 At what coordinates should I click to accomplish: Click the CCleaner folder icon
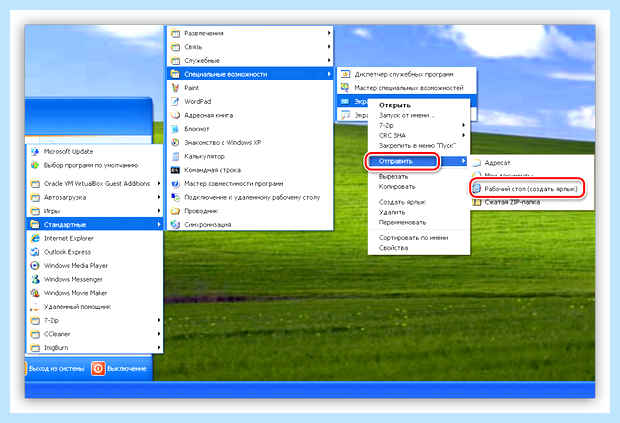coord(35,334)
